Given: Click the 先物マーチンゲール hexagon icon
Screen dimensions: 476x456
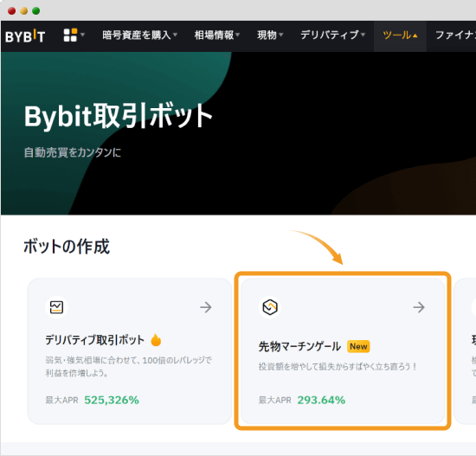Looking at the screenshot, I should pyautogui.click(x=270, y=307).
